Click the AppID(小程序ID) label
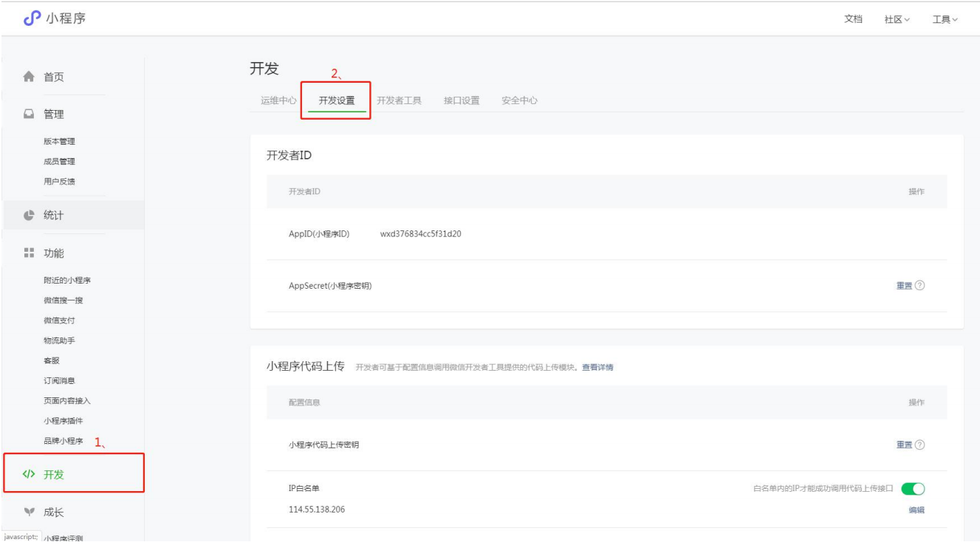This screenshot has width=980, height=545. (319, 234)
